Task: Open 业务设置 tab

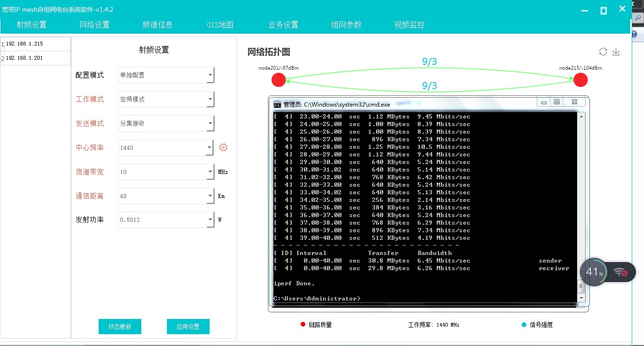Action: point(283,25)
